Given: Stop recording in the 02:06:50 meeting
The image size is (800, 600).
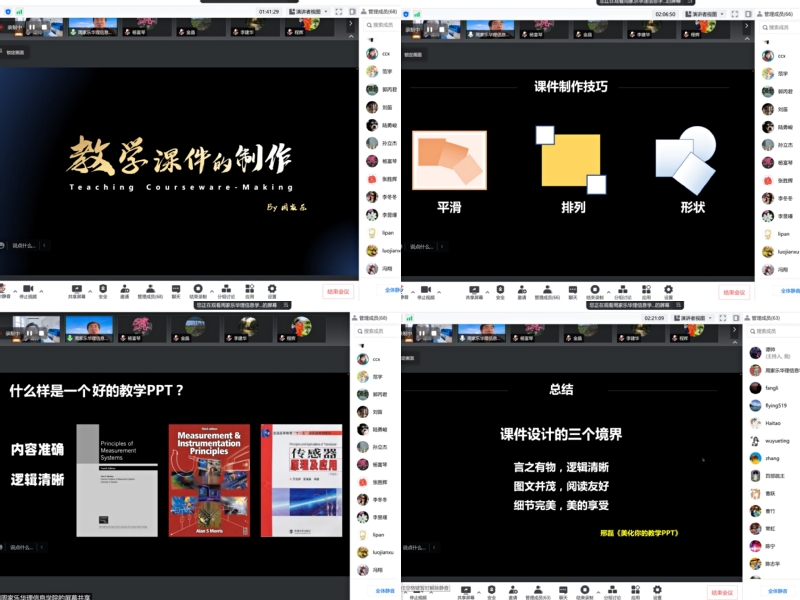Looking at the screenshot, I should pos(442,29).
